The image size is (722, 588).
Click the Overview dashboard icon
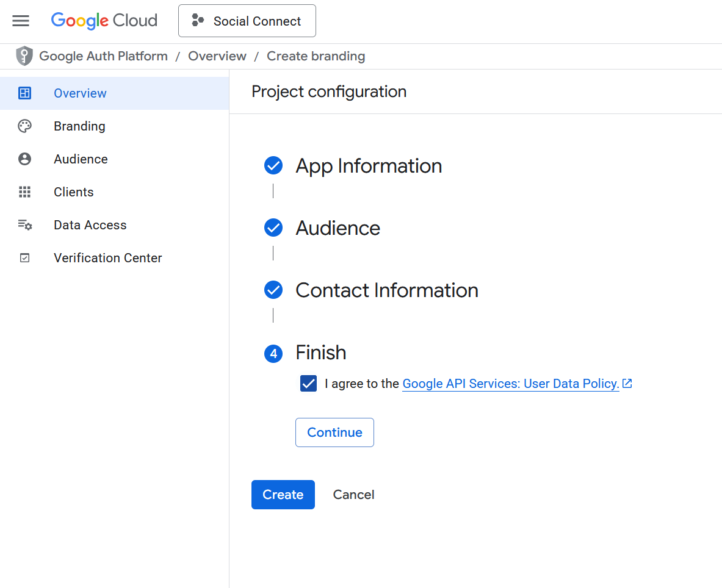[25, 93]
